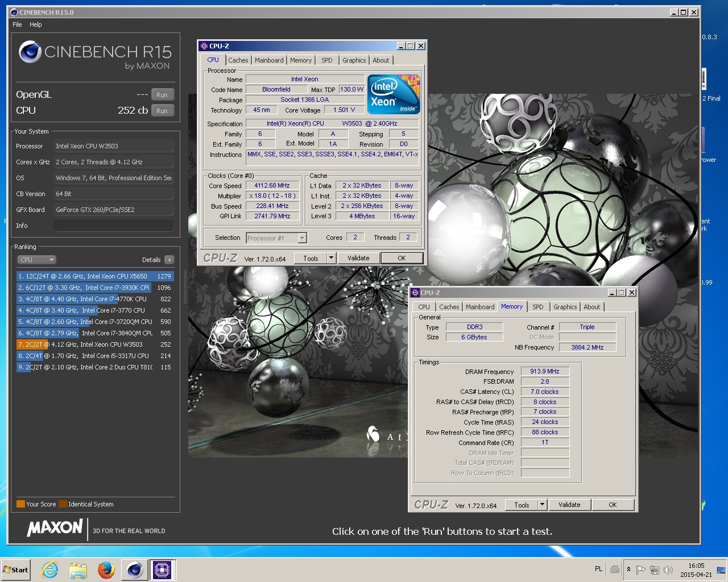
Task: Launch Firefox from the taskbar
Action: [106, 569]
